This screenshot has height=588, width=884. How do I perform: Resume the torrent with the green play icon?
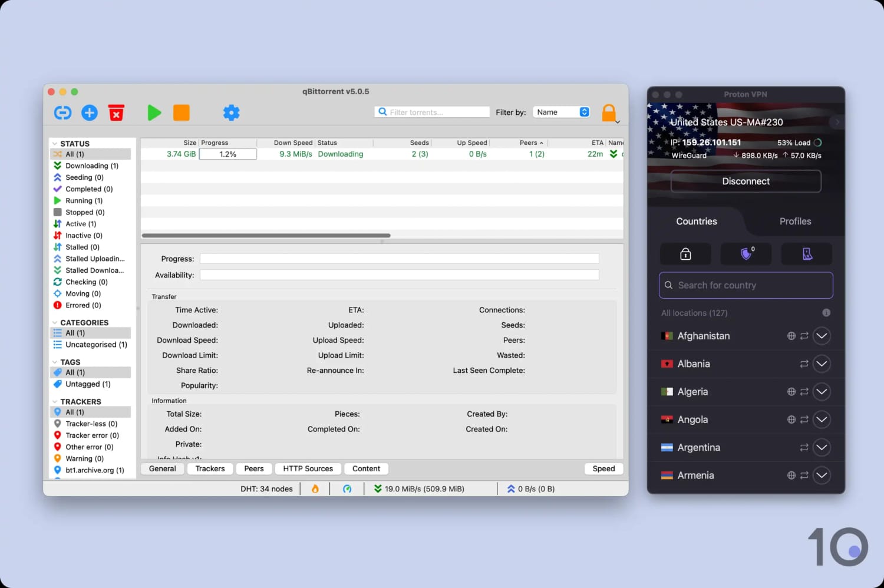tap(154, 113)
